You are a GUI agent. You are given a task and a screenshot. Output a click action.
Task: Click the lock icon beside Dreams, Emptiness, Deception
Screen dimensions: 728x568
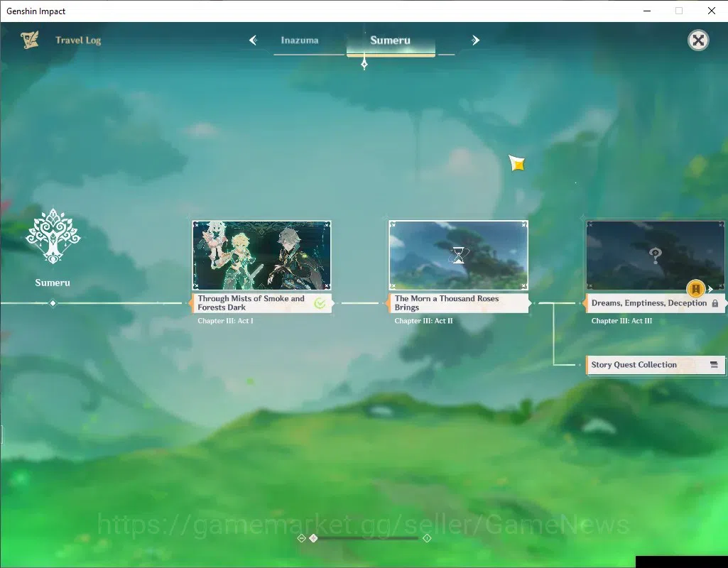pyautogui.click(x=715, y=303)
